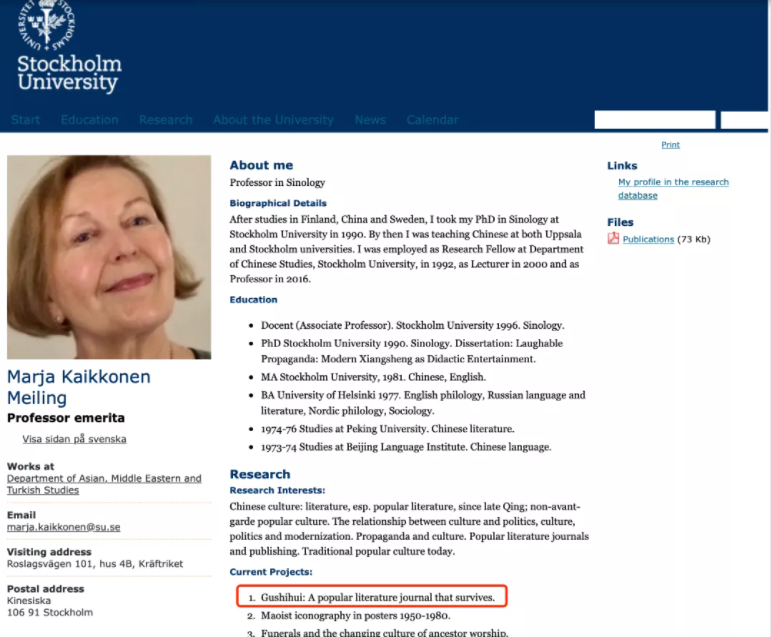The height and width of the screenshot is (637, 771).
Task: Click the Stockholm University crest logo
Action: coord(46,24)
